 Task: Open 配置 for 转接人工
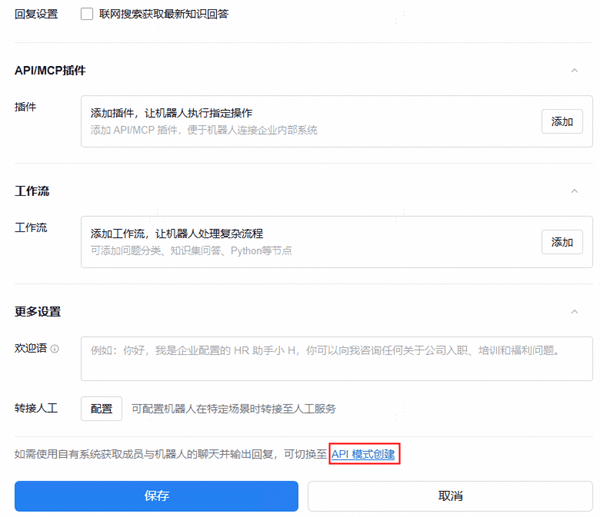(101, 408)
